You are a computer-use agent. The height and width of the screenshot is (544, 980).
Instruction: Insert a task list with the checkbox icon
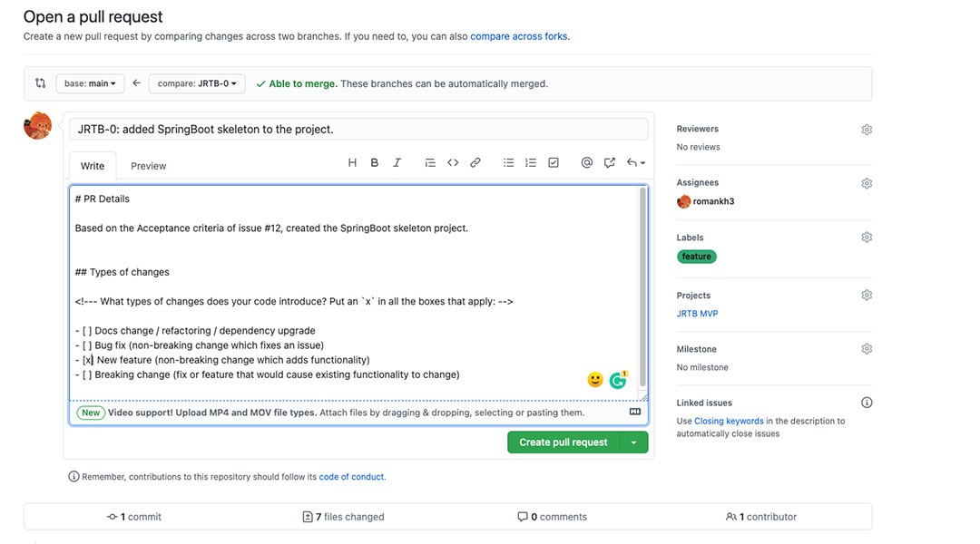(554, 162)
